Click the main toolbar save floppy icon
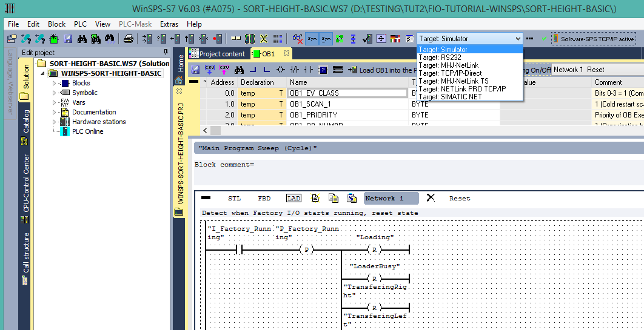644x330 pixels. coord(68,39)
